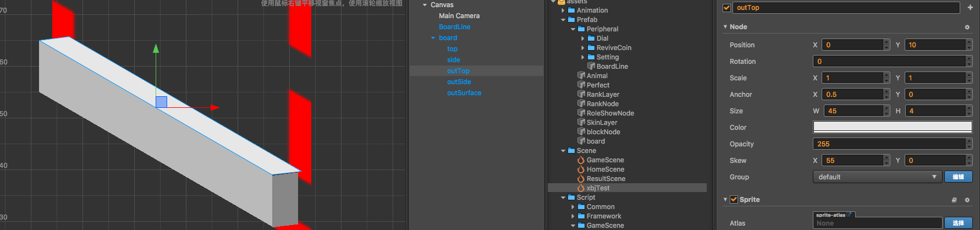980x230 pixels.
Task: Click the GameScene fire scene icon
Action: pos(581,160)
